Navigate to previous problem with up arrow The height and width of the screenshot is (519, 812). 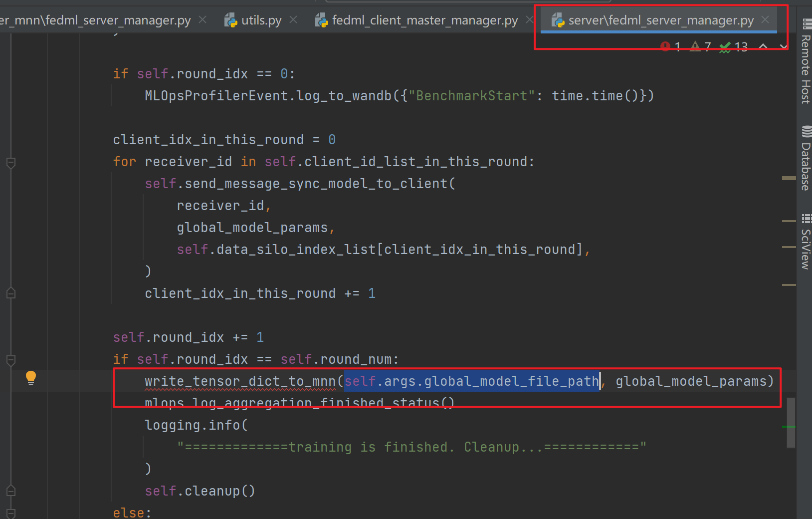click(763, 46)
